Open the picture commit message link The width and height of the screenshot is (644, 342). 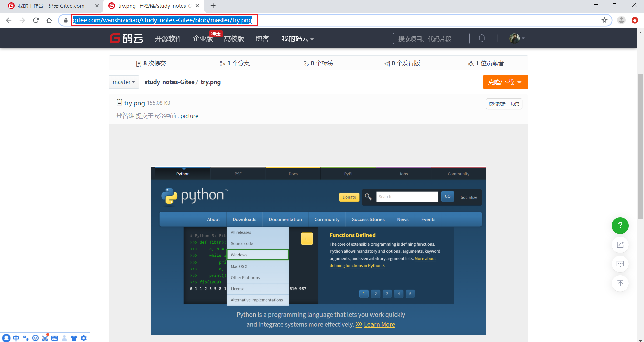(x=189, y=116)
